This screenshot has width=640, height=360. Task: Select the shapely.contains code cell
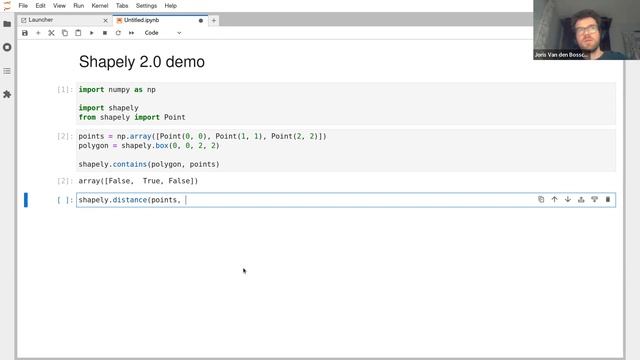346,150
